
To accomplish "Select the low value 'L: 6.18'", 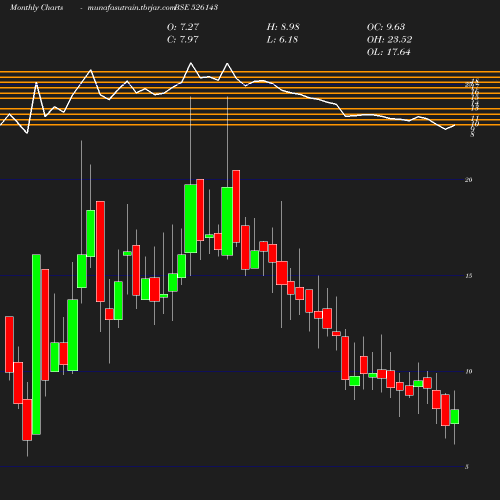I will tap(282, 39).
